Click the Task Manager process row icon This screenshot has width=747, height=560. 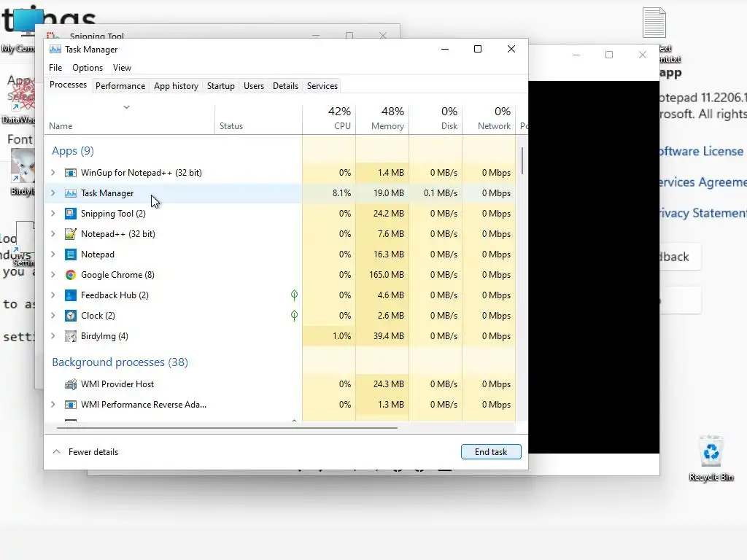[71, 193]
